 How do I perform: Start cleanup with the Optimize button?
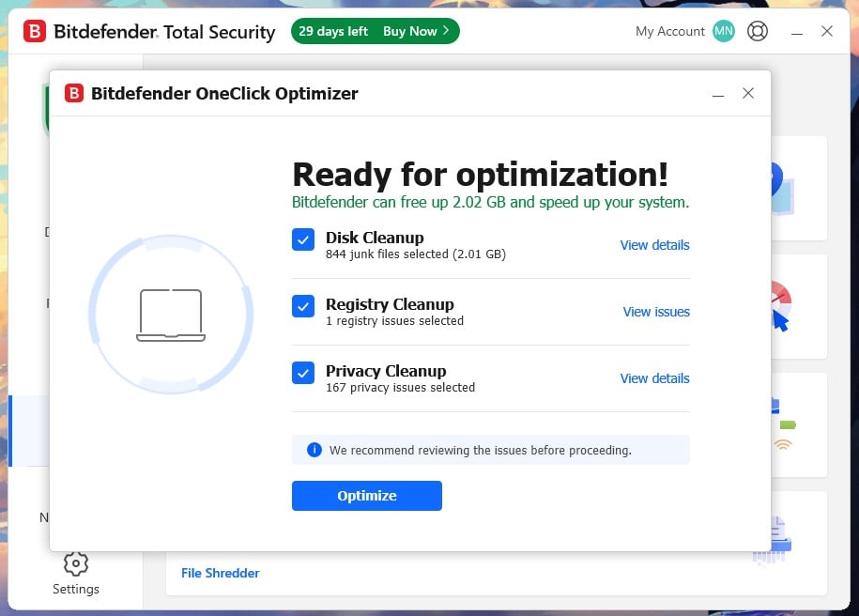tap(366, 496)
